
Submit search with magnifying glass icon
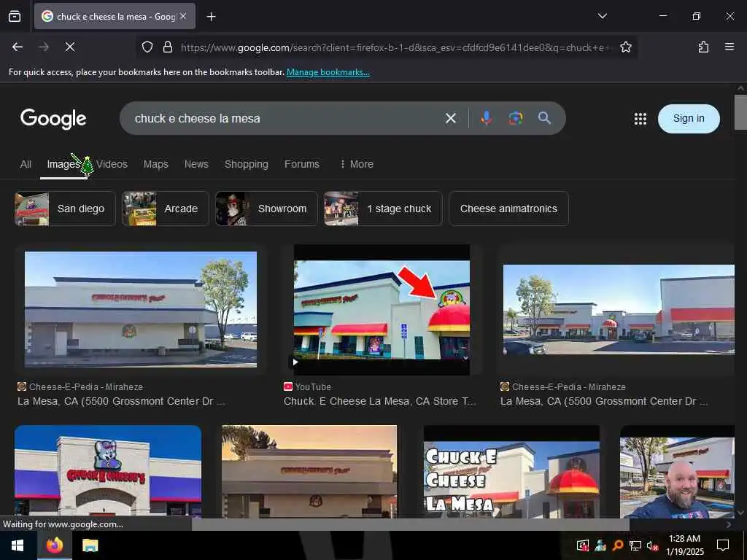pyautogui.click(x=544, y=118)
